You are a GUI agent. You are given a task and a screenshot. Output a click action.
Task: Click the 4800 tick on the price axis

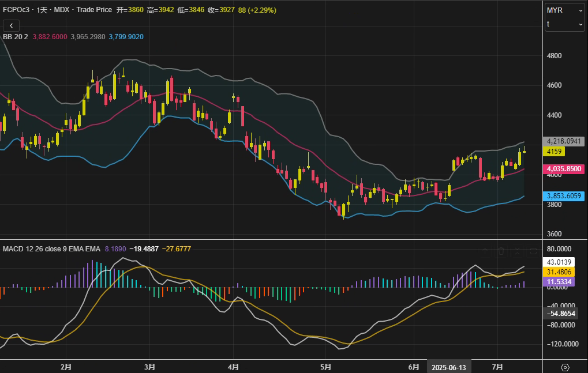tap(555, 56)
